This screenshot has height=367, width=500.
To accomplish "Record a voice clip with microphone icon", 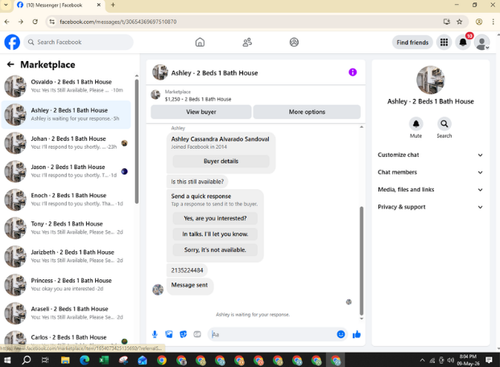I will click(155, 334).
